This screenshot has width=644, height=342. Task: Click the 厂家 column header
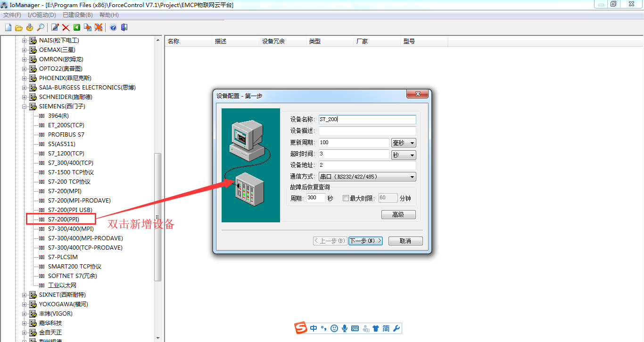pyautogui.click(x=377, y=41)
